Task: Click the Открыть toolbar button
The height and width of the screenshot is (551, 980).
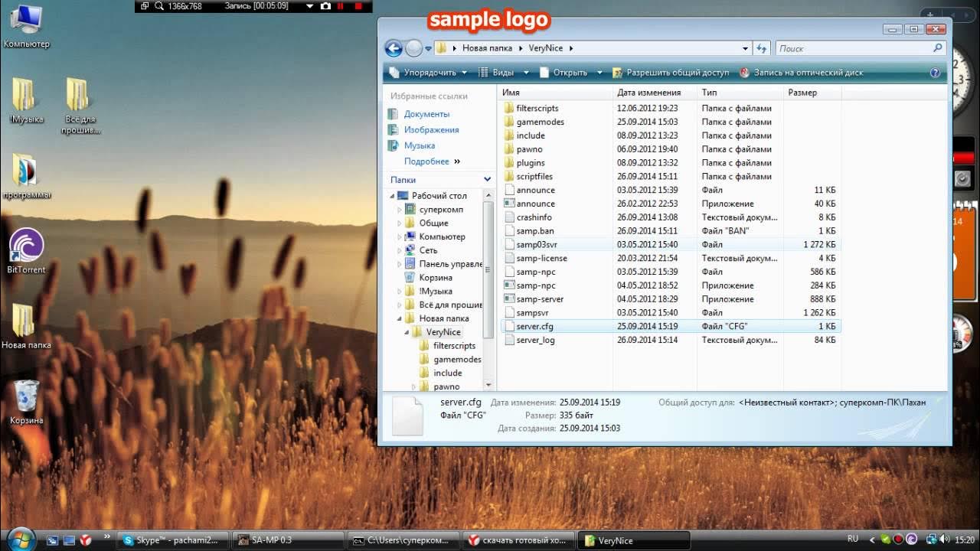Action: point(563,73)
